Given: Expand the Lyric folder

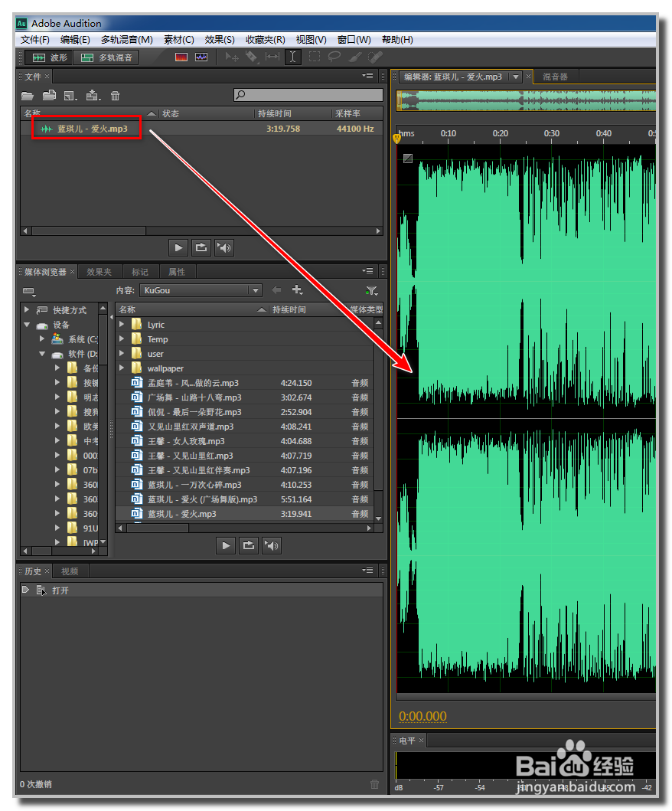Looking at the screenshot, I should click(x=122, y=324).
